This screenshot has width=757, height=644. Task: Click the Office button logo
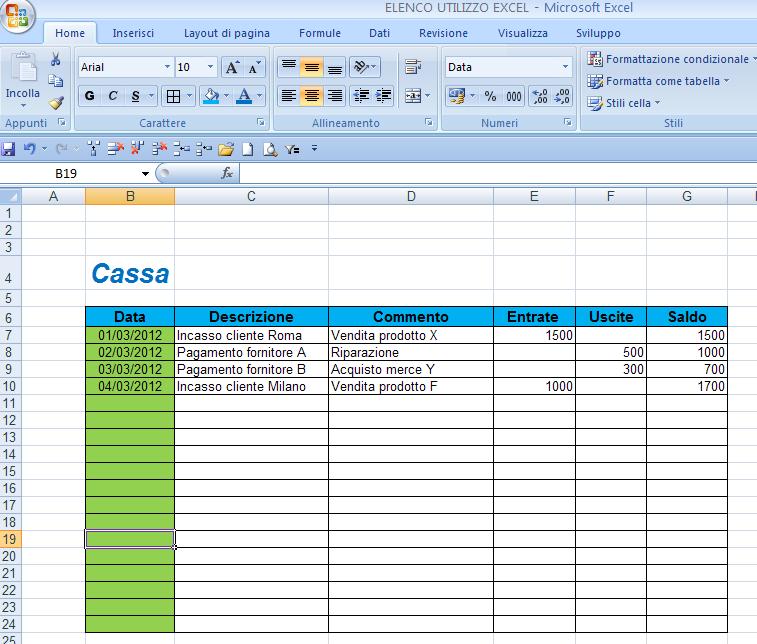(x=17, y=15)
